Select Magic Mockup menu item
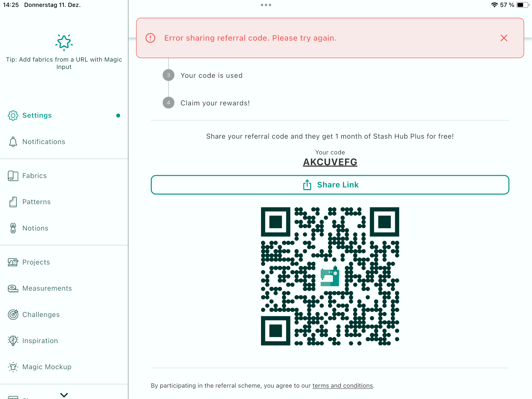 click(x=47, y=367)
